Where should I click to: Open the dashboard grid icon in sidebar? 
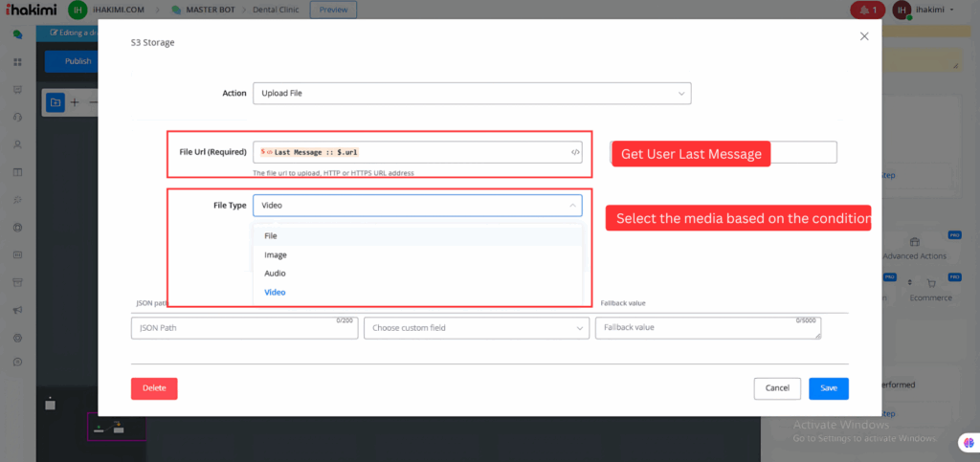(x=17, y=62)
